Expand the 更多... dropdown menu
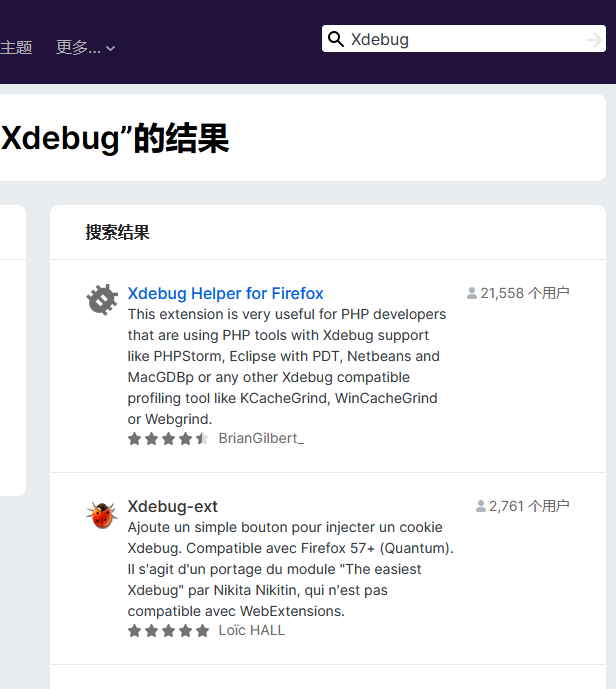Screen dimensions: 616x689 pyautogui.click(x=85, y=47)
